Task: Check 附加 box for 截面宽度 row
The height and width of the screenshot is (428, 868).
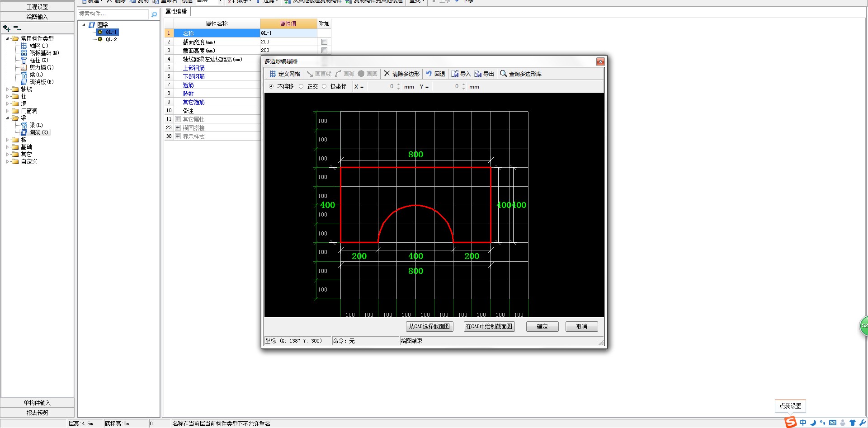Action: coord(324,42)
